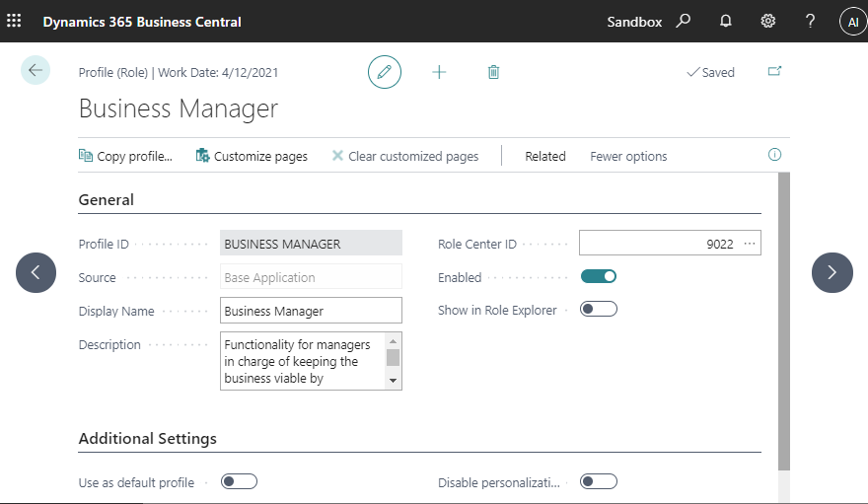Open settings gear menu
The image size is (868, 504).
(767, 21)
